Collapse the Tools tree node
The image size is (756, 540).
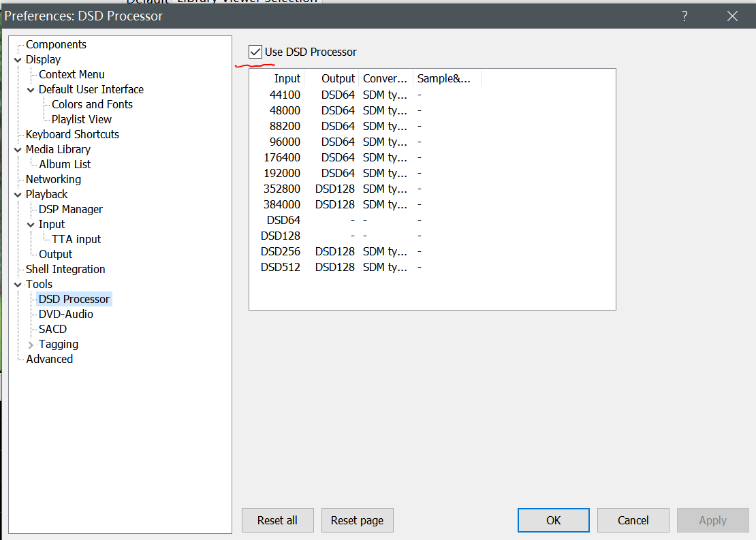(x=18, y=285)
